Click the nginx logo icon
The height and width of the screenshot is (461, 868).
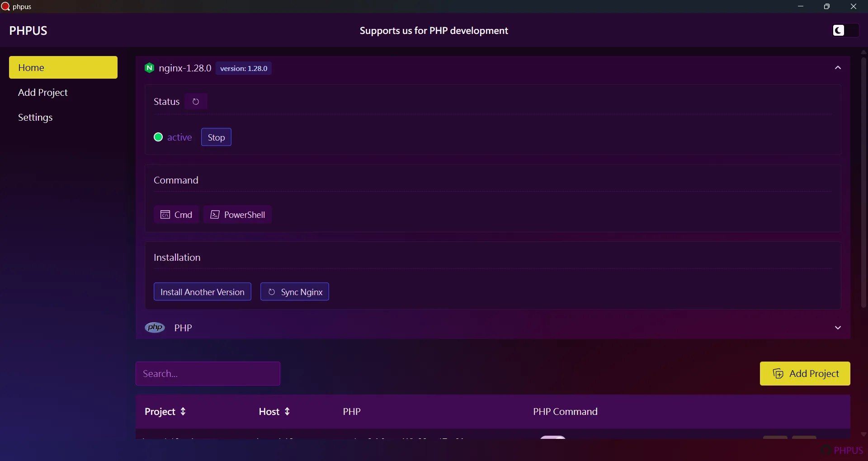coord(149,68)
